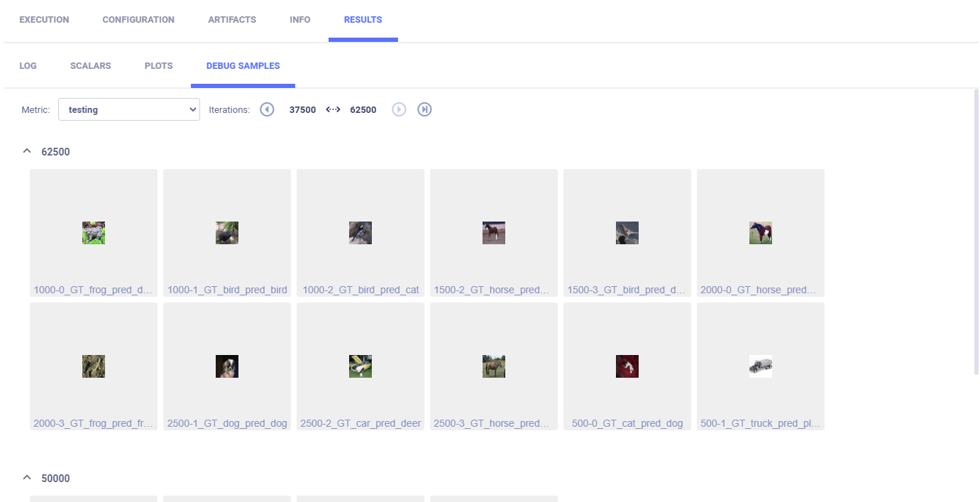Select the Results tab
Image resolution: width=980 pixels, height=502 pixels.
(363, 20)
